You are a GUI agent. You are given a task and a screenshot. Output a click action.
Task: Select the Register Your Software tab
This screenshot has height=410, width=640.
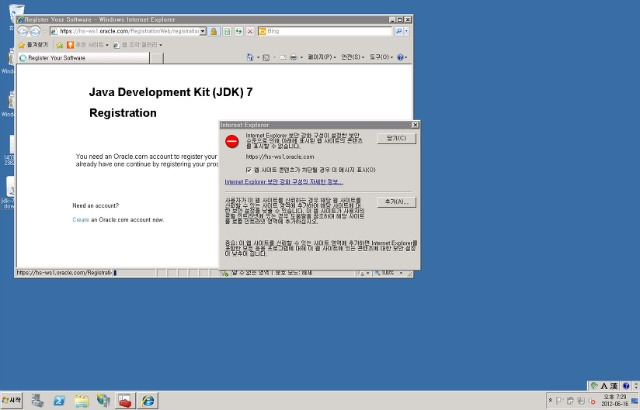[84, 58]
